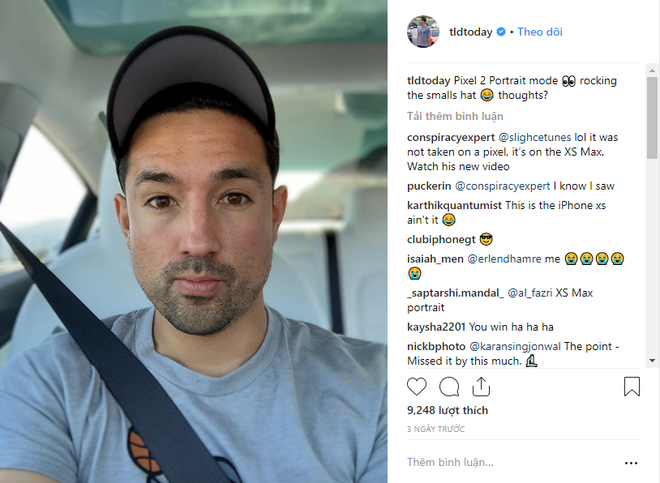Click tldtoday username in header
This screenshot has width=660, height=483.
click(x=471, y=32)
